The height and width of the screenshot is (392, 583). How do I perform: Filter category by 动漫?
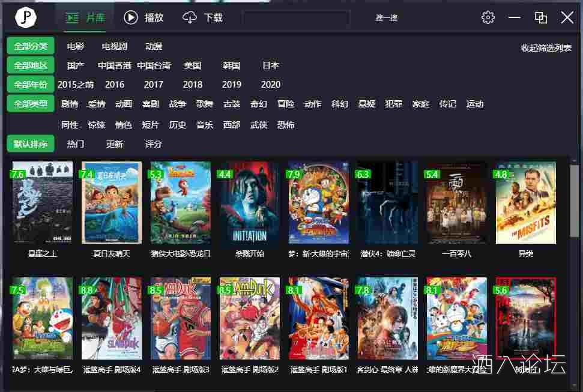[154, 46]
